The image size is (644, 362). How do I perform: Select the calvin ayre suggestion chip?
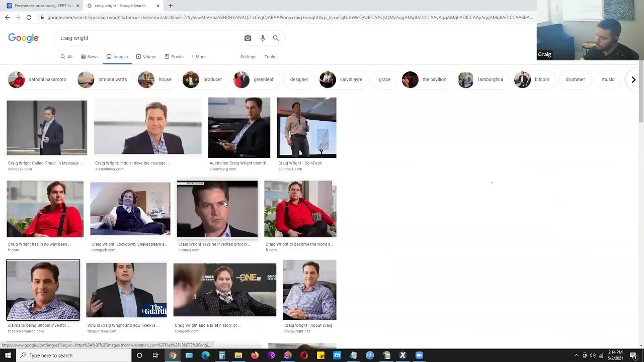pyautogui.click(x=343, y=79)
